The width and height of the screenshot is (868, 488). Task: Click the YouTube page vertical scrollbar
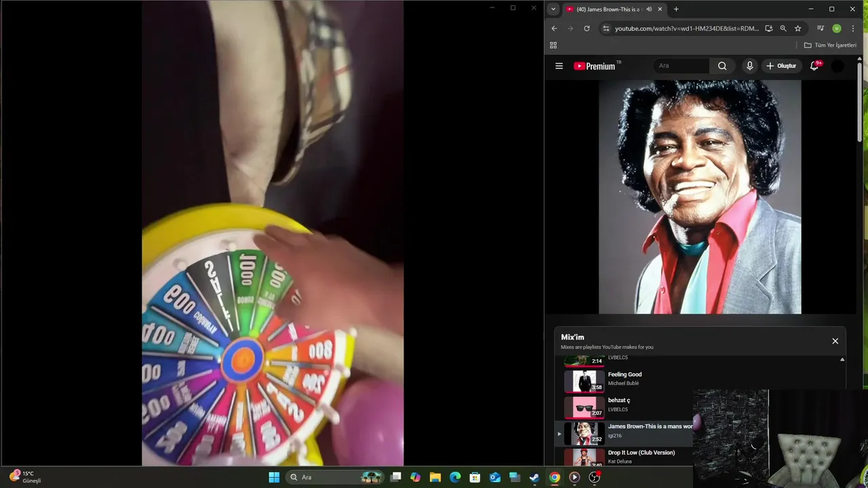(860, 102)
